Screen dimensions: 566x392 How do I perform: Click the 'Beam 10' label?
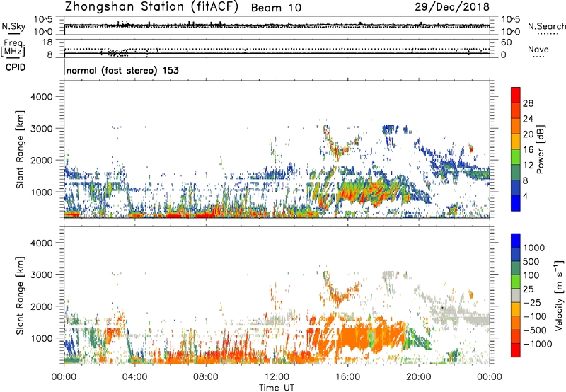pyautogui.click(x=276, y=8)
